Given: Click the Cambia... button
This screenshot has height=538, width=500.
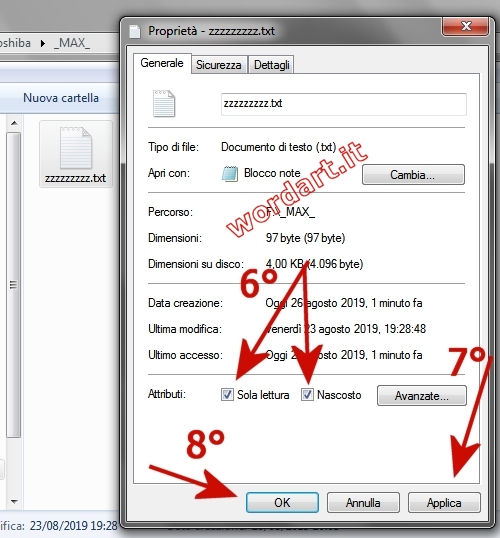Looking at the screenshot, I should [x=413, y=175].
